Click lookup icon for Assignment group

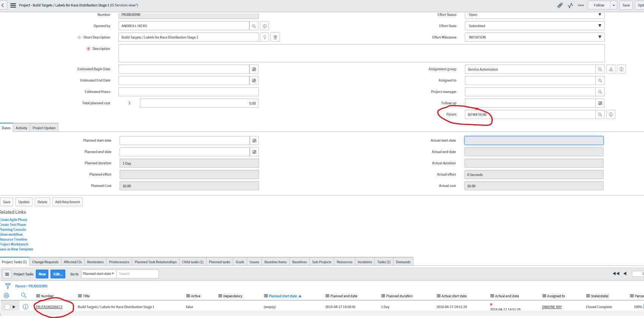[600, 69]
